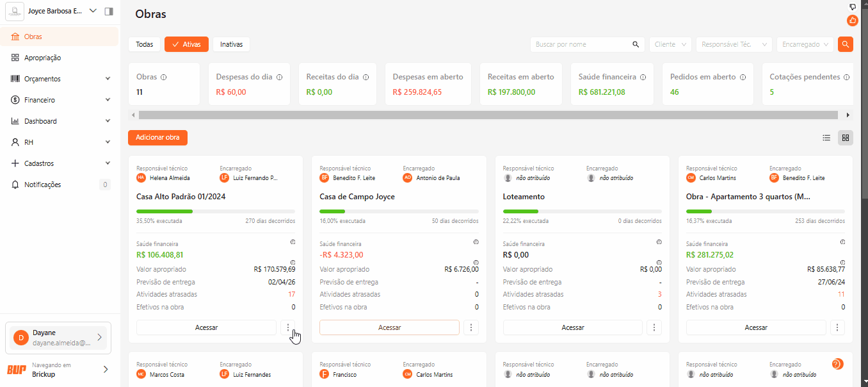Screen dimensions: 868x387
Task: Click the horizontal stats scrollbar
Action: click(x=488, y=115)
